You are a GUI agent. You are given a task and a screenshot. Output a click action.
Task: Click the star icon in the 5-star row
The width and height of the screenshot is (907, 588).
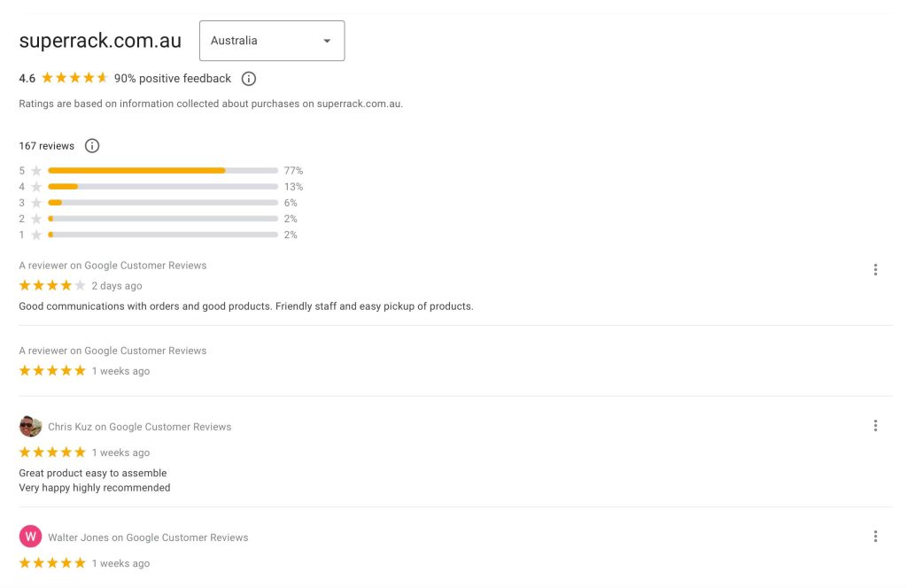tap(35, 170)
